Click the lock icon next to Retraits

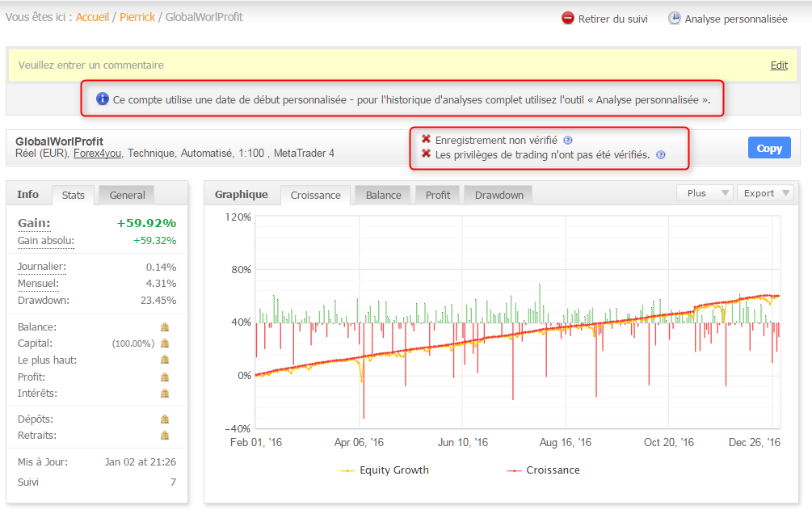point(165,436)
